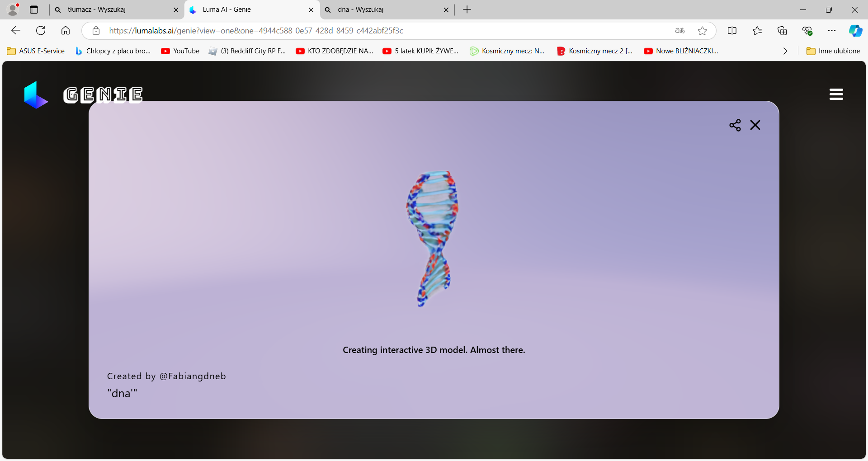The image size is (868, 461).
Task: Refresh the current page
Action: coord(41,31)
